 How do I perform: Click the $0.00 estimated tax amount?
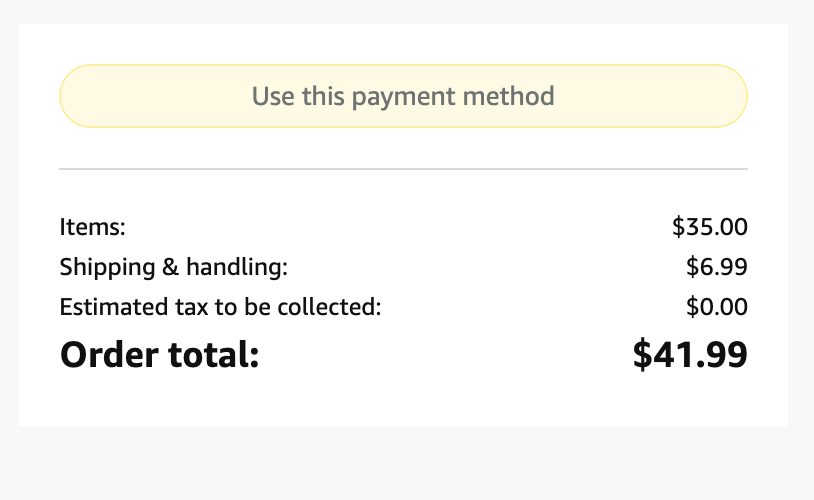pos(717,307)
